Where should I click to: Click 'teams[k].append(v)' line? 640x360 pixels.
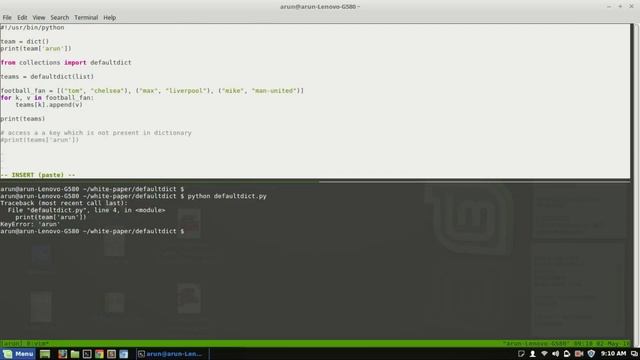point(49,105)
